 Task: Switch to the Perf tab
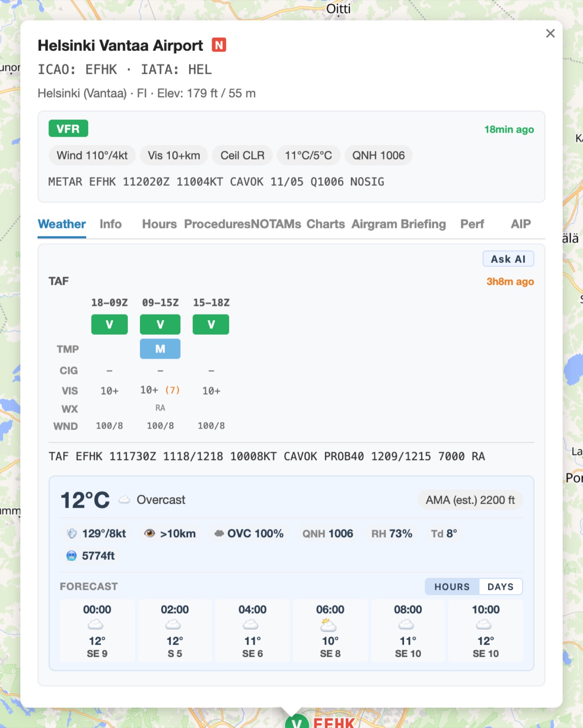click(x=472, y=224)
